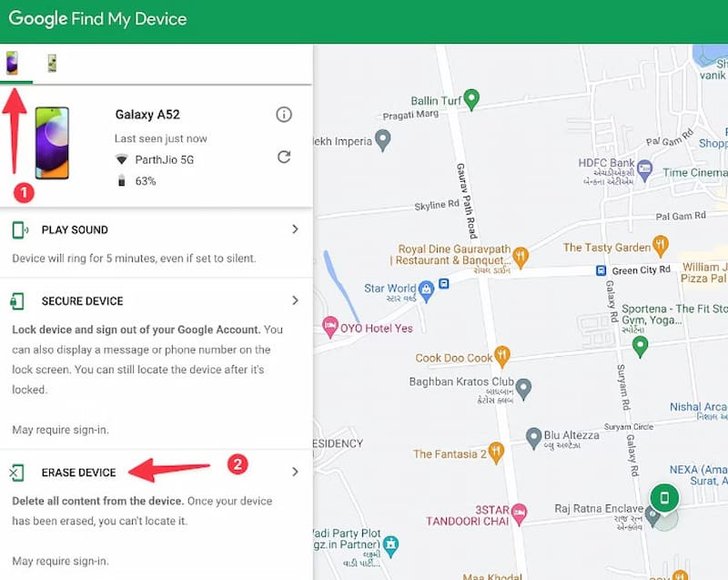
Task: Click the lekh Imperia map pin
Action: tap(382, 140)
